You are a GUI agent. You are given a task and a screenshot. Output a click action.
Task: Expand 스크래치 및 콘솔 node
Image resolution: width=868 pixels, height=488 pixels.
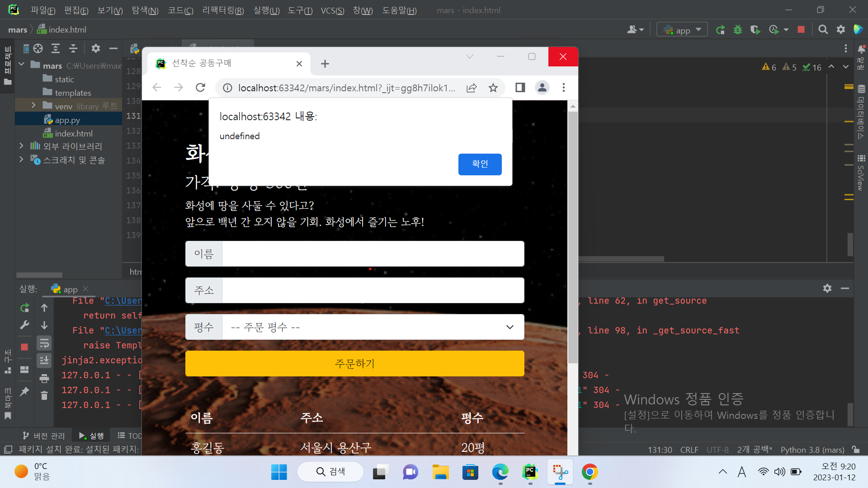pyautogui.click(x=21, y=159)
